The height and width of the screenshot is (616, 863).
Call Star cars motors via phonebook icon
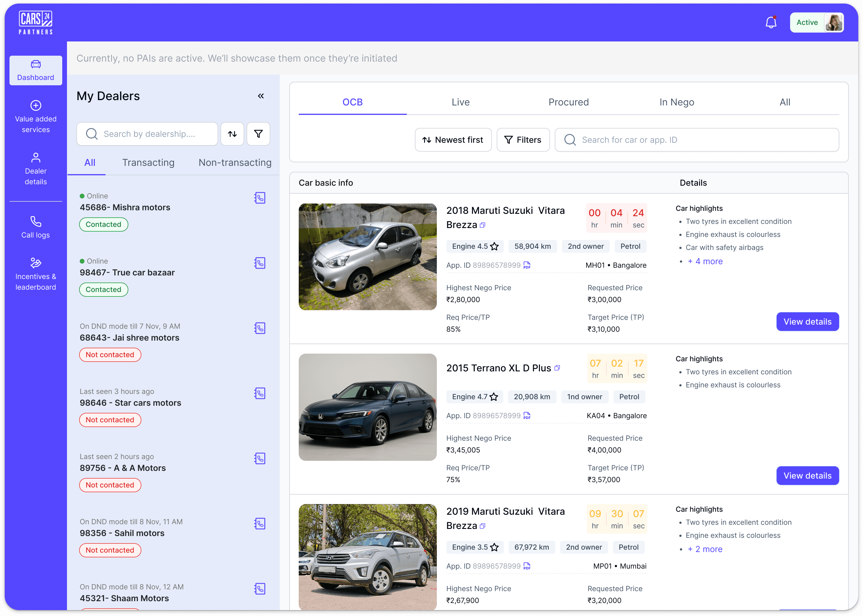(260, 393)
